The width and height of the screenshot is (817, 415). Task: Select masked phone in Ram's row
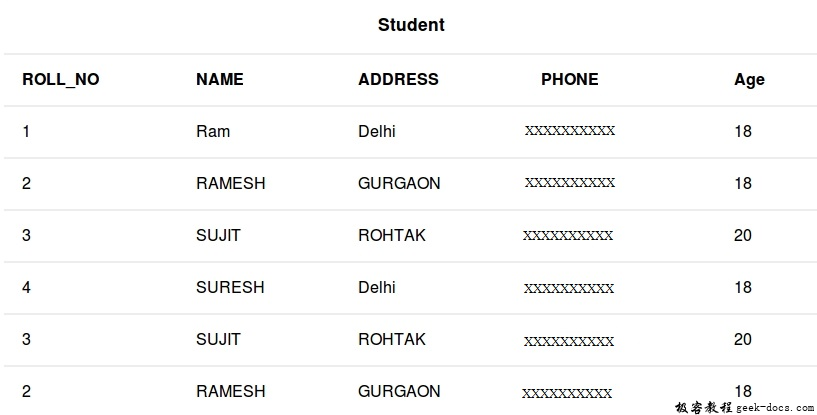570,130
